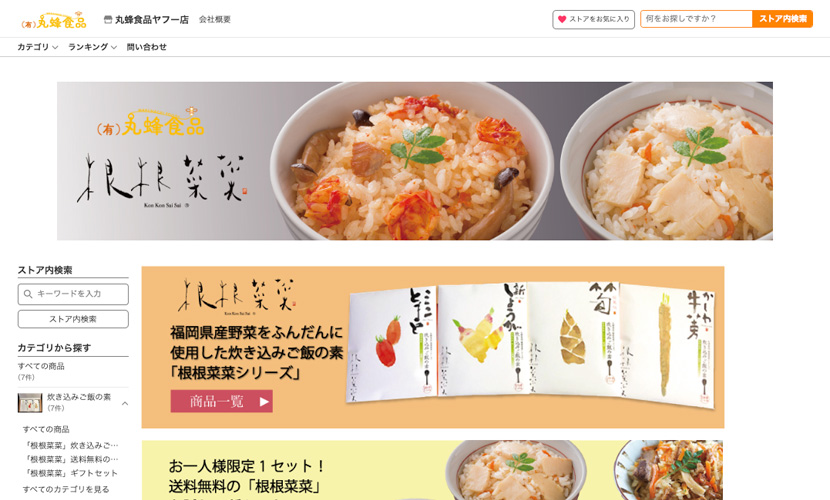The image size is (830, 500).
Task: Focus the 何をお探しですか search field
Action: [696, 19]
